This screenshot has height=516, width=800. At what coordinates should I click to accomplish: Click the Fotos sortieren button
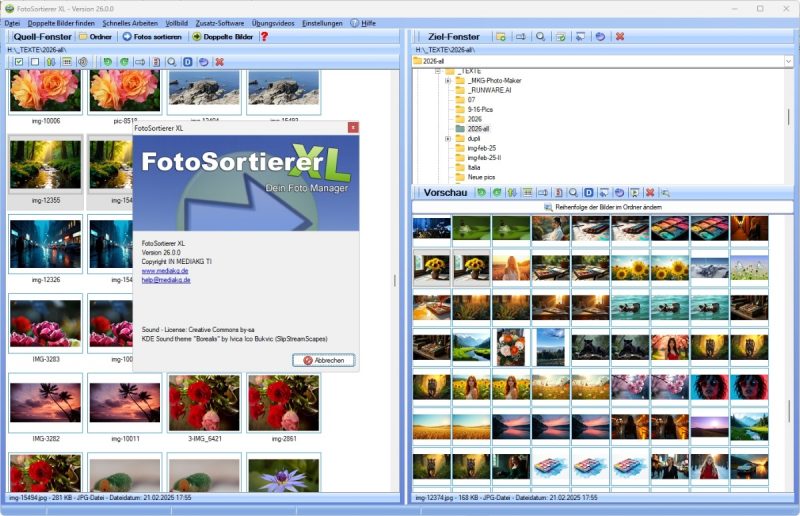(x=153, y=37)
